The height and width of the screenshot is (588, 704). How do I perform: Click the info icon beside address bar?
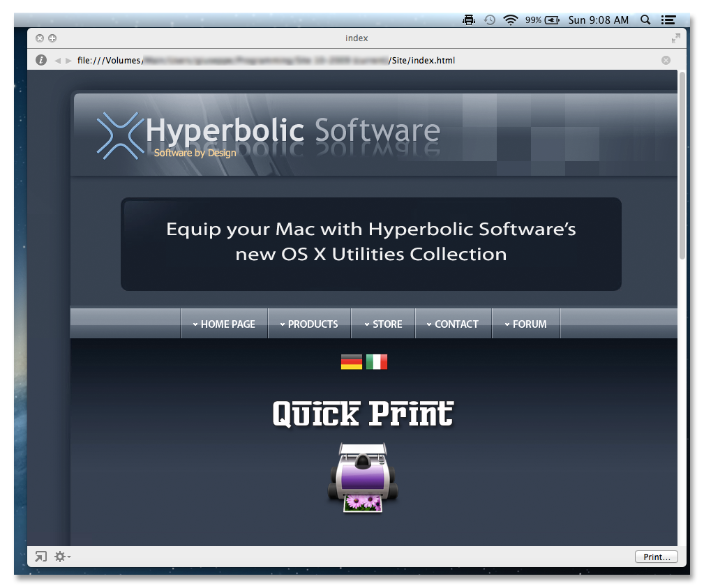[x=41, y=60]
